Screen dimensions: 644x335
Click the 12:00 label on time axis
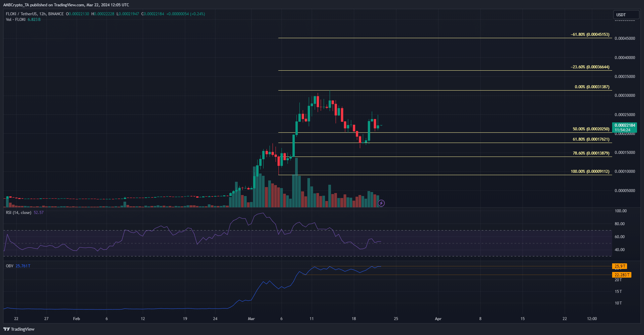tap(592, 319)
